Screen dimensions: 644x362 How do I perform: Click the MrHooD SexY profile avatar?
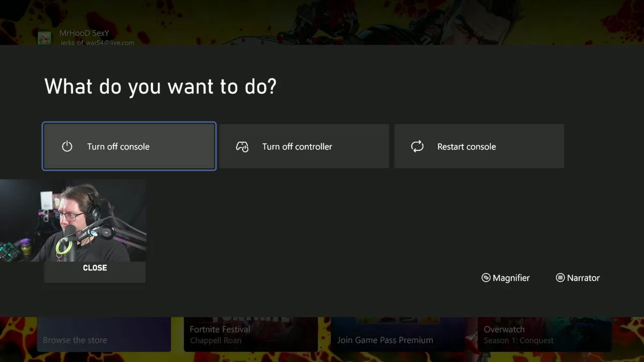(x=45, y=38)
